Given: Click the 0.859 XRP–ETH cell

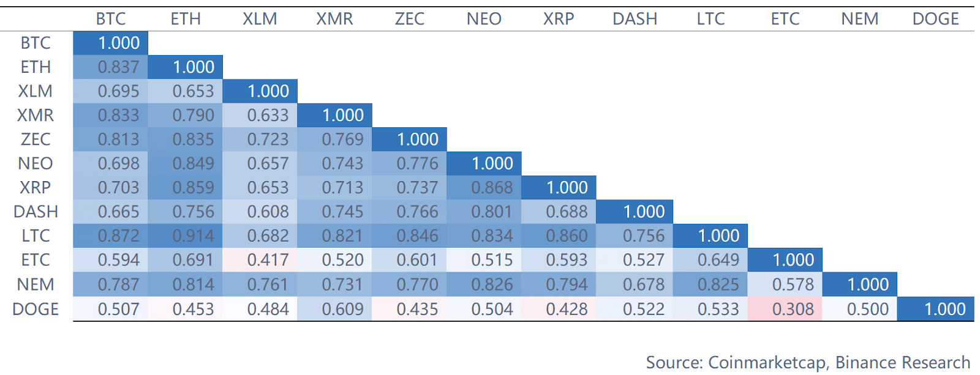Looking at the screenshot, I should point(193,188).
